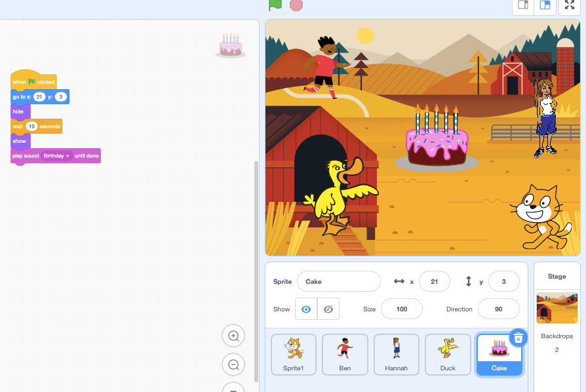The width and height of the screenshot is (586, 392).
Task: Open the Birthday sound dropdown
Action: pyautogui.click(x=68, y=156)
